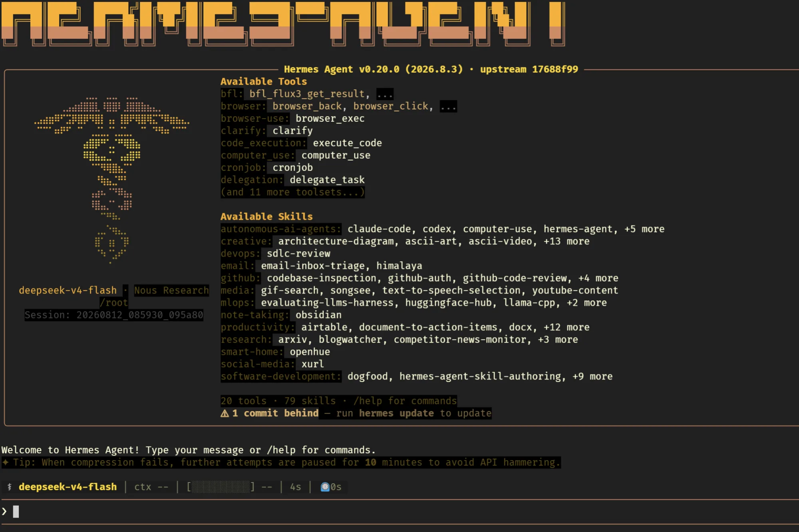Image resolution: width=799 pixels, height=532 pixels.
Task: Select the 'execute_code' tool name
Action: pos(347,143)
